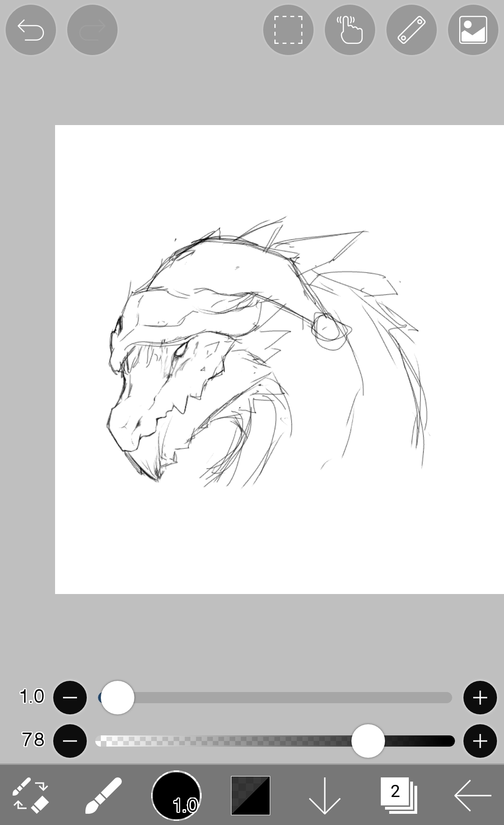The height and width of the screenshot is (825, 504).
Task: Tap the greyed-out redo button
Action: (92, 30)
